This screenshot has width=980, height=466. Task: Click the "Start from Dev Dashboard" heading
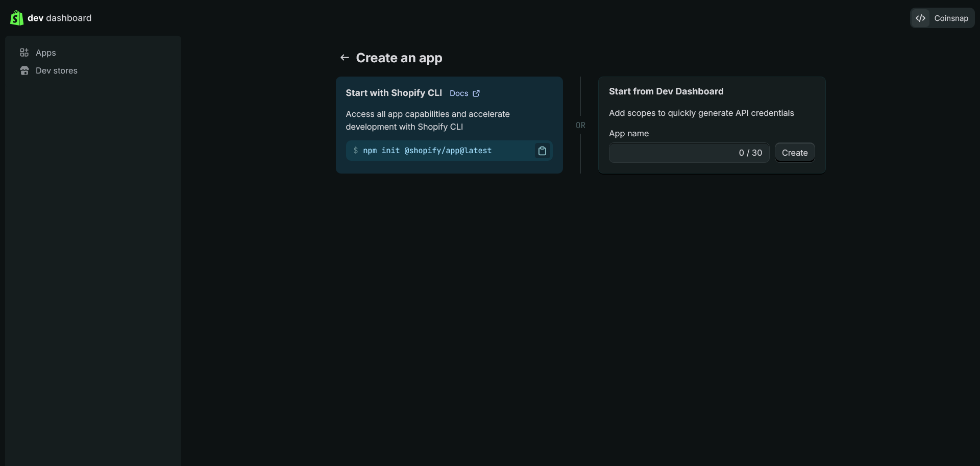pos(666,91)
